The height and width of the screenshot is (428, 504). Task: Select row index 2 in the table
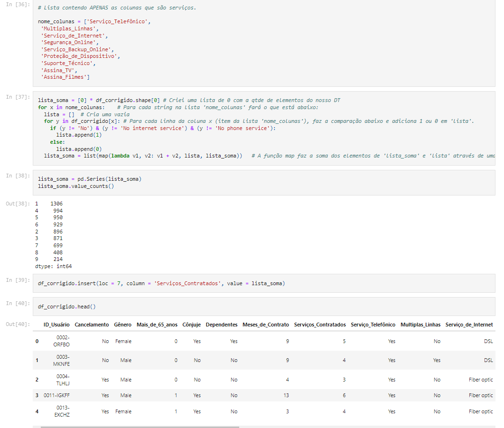(37, 380)
